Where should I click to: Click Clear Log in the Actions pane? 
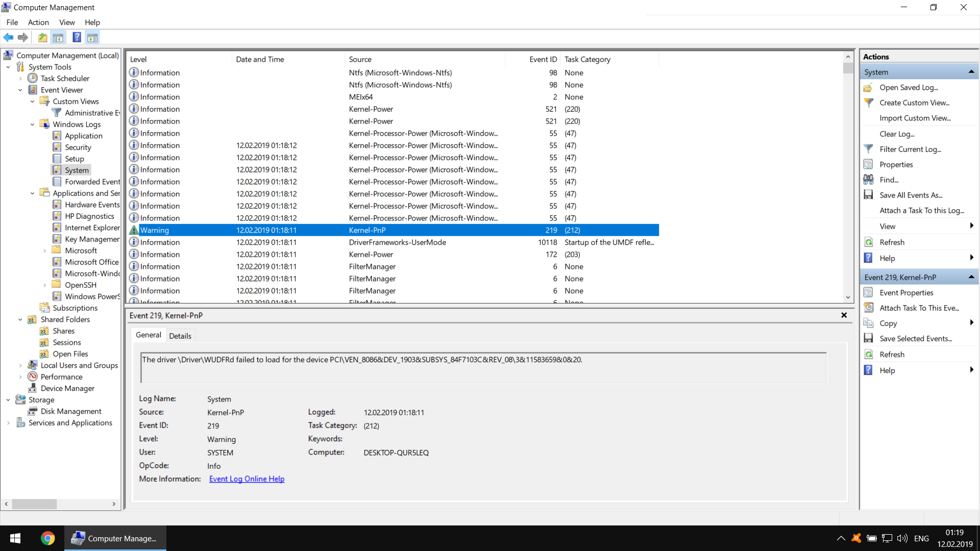point(897,134)
